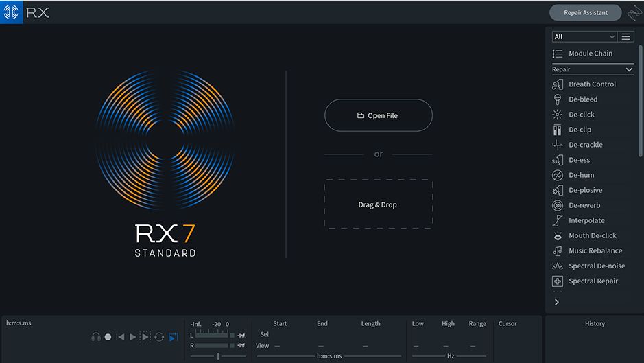Click the play selection button

(x=145, y=337)
